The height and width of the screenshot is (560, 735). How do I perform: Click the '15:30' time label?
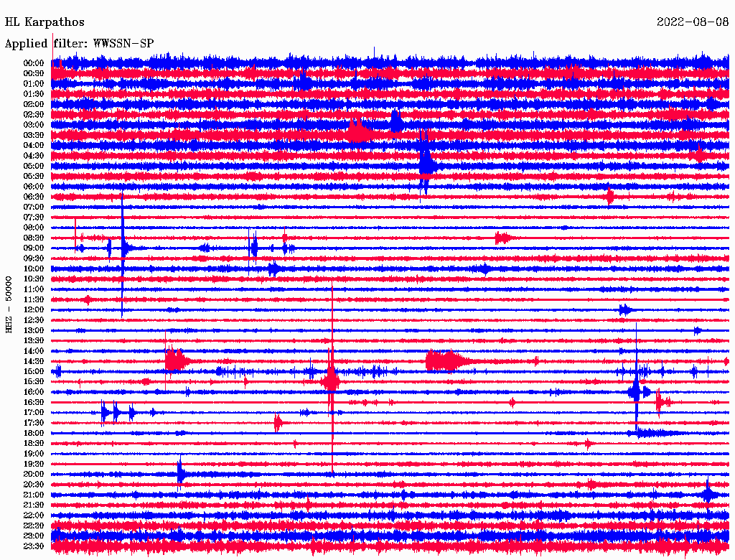(34, 382)
